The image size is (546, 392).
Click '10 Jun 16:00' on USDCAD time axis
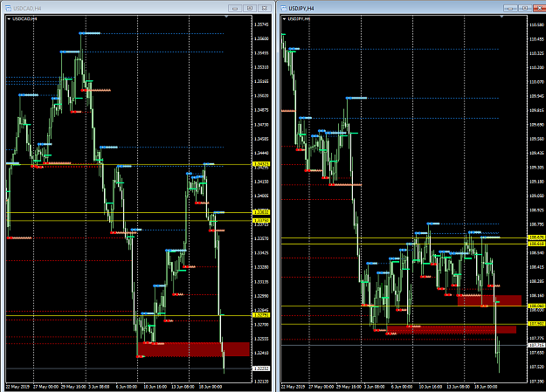pos(155,387)
